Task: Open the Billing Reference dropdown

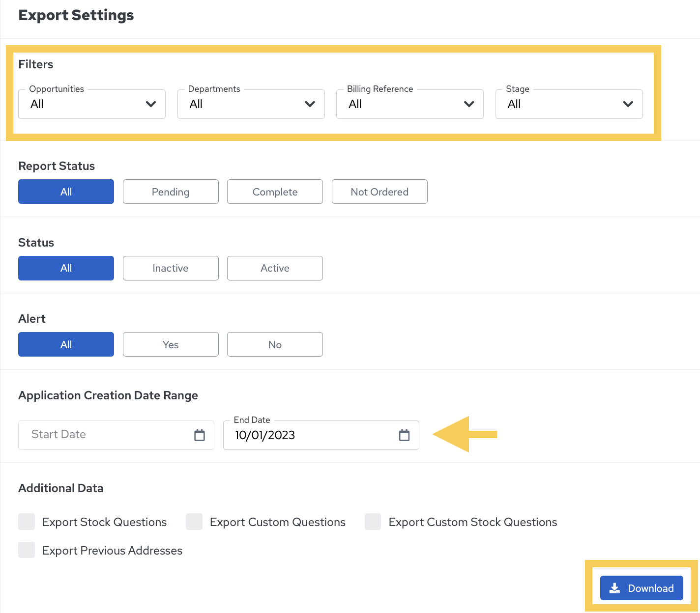Action: pos(409,104)
